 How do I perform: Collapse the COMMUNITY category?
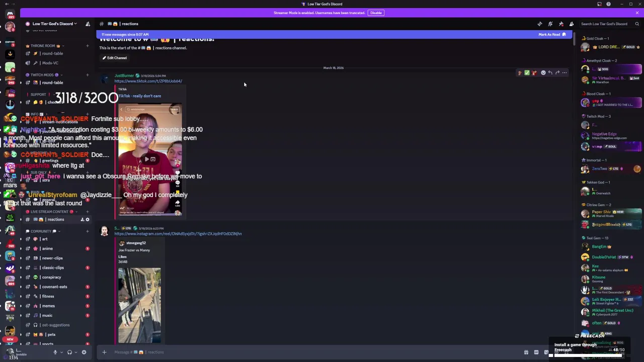pyautogui.click(x=42, y=231)
